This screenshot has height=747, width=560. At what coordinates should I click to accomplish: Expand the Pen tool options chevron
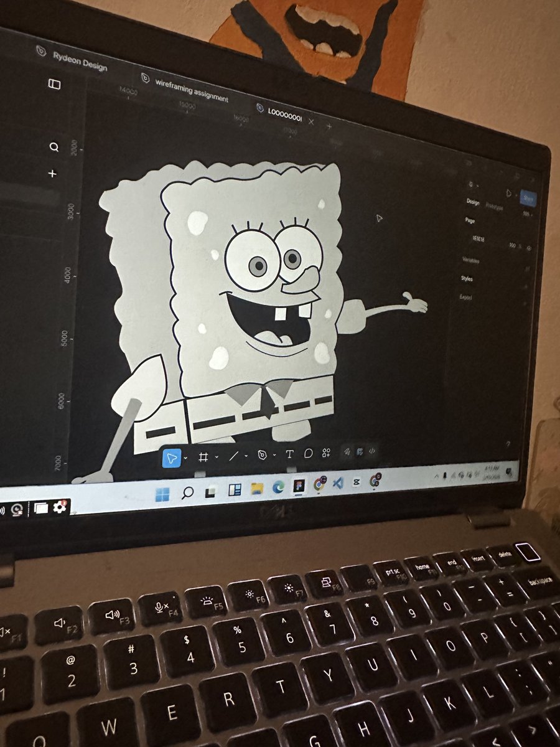(274, 455)
